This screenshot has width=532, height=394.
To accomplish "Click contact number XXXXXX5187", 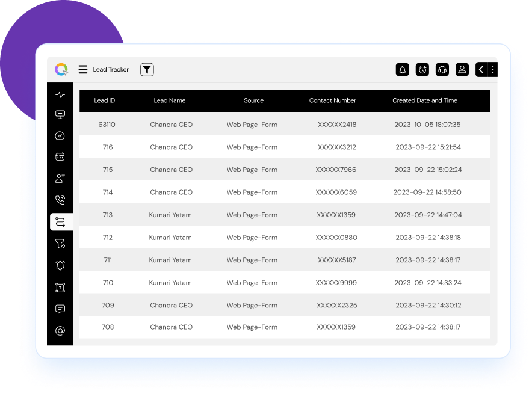I will point(337,260).
